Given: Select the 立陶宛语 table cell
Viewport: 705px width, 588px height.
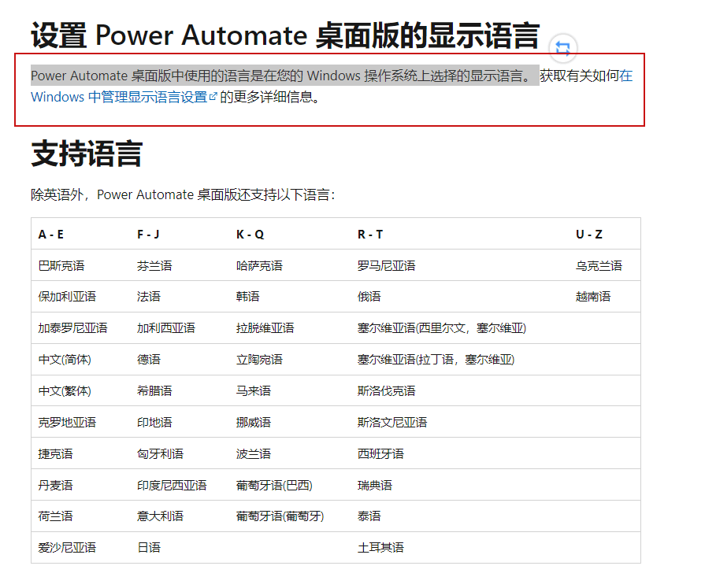Looking at the screenshot, I should click(x=259, y=360).
